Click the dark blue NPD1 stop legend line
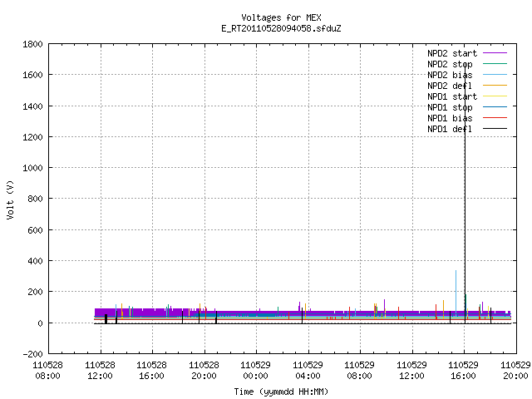Viewport: 532px width, 399px height. pos(495,107)
